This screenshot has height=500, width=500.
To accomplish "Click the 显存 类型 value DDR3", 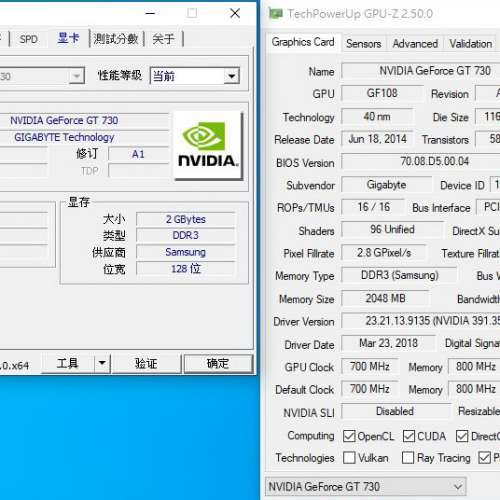I will [x=186, y=235].
